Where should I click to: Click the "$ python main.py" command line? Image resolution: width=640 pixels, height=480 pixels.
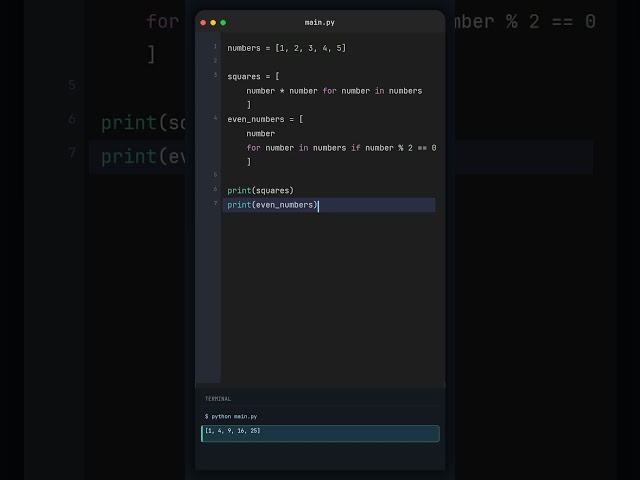231,416
